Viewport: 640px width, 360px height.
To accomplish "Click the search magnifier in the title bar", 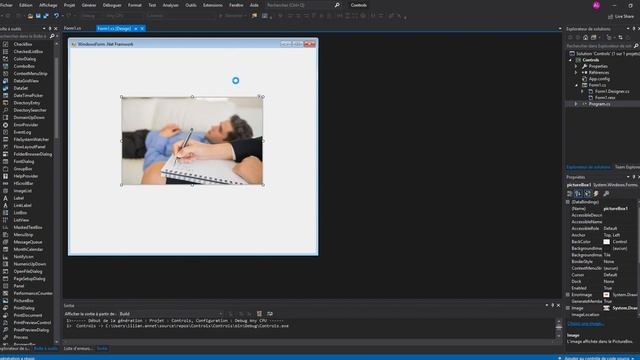I will (337, 5).
